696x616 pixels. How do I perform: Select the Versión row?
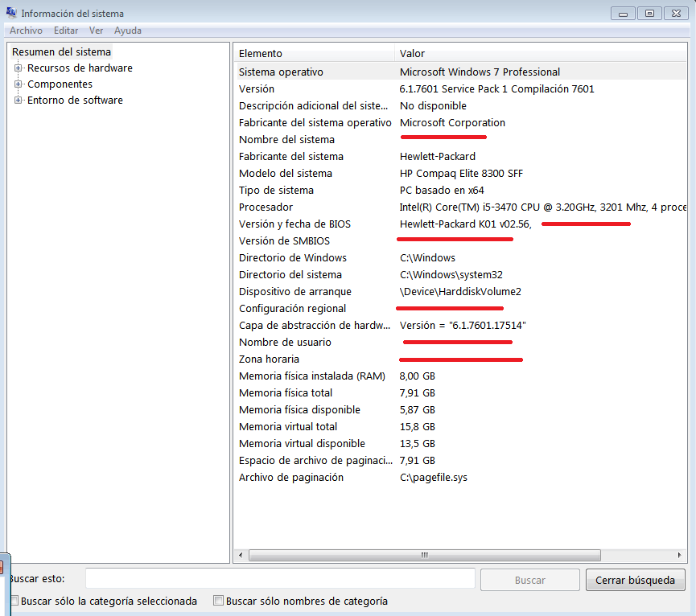(461, 88)
